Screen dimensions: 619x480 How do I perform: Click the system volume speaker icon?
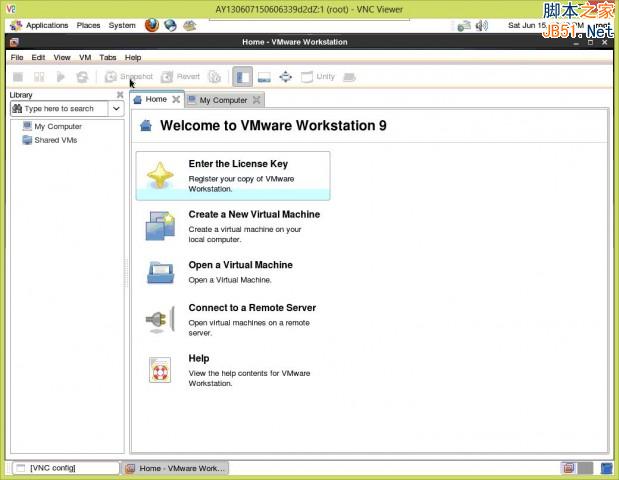tap(482, 25)
